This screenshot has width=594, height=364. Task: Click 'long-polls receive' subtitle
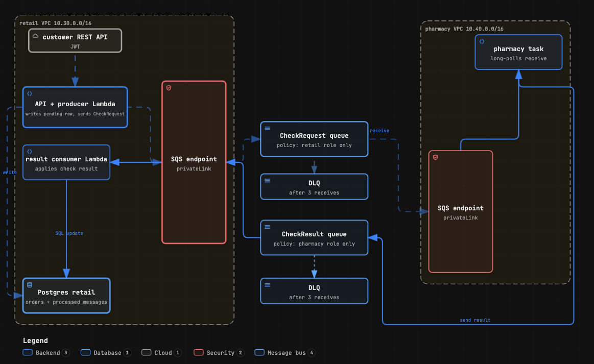518,58
